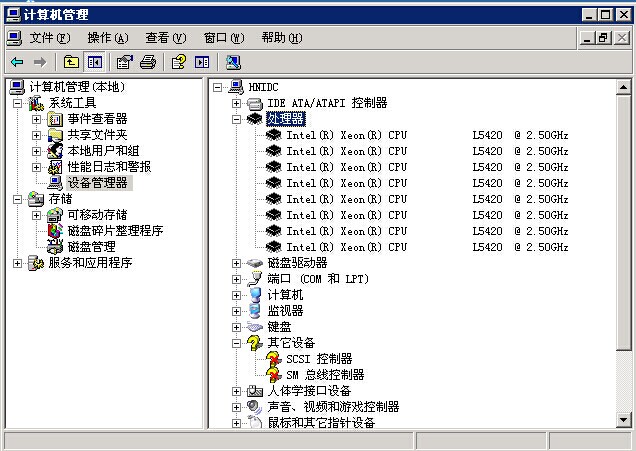The image size is (636, 451).
Task: Select 磁盘管理 in the left tree
Action: click(x=91, y=247)
